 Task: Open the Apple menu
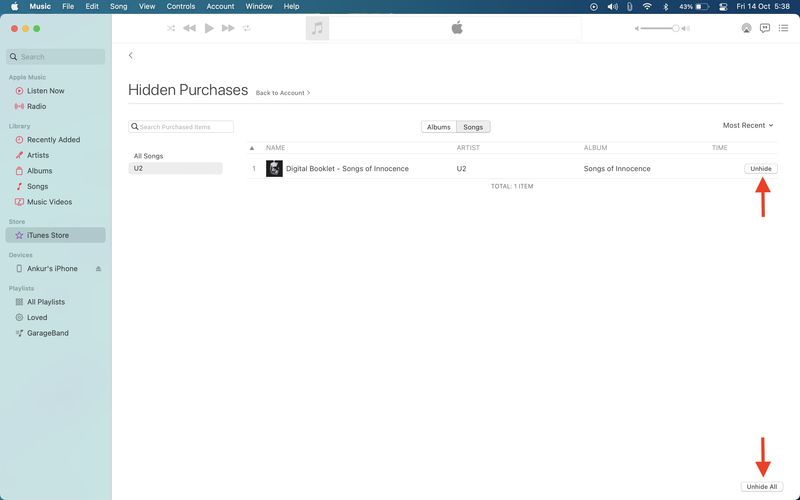[x=15, y=7]
